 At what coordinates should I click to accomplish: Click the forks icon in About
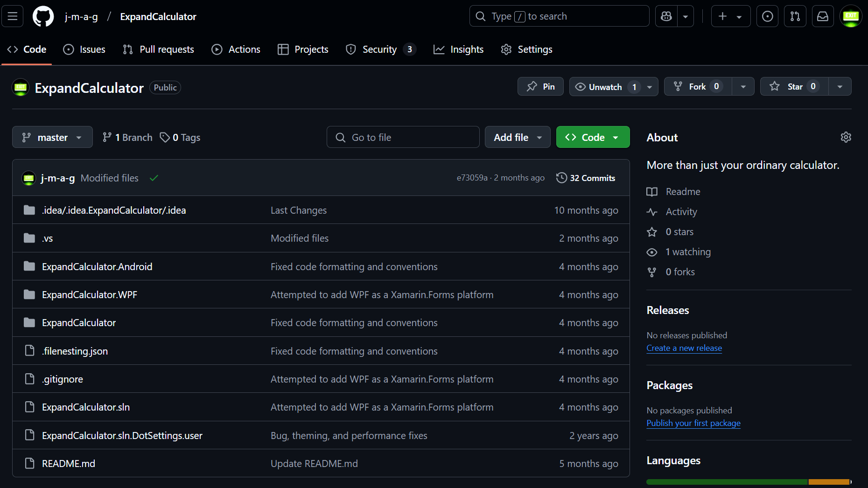[652, 272]
